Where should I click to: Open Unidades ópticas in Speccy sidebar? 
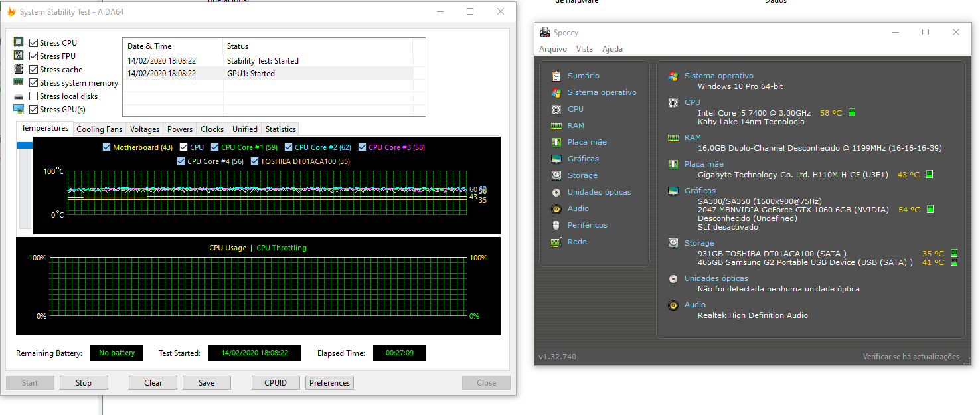click(x=599, y=192)
